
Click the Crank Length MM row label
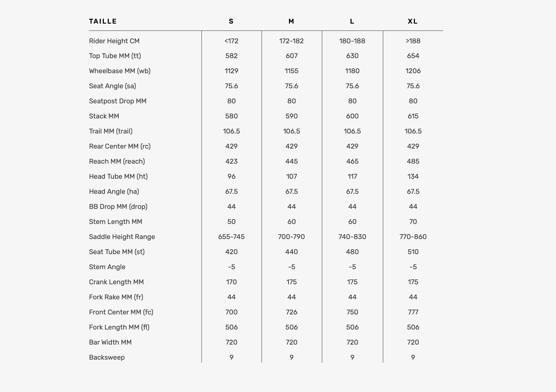[117, 282]
